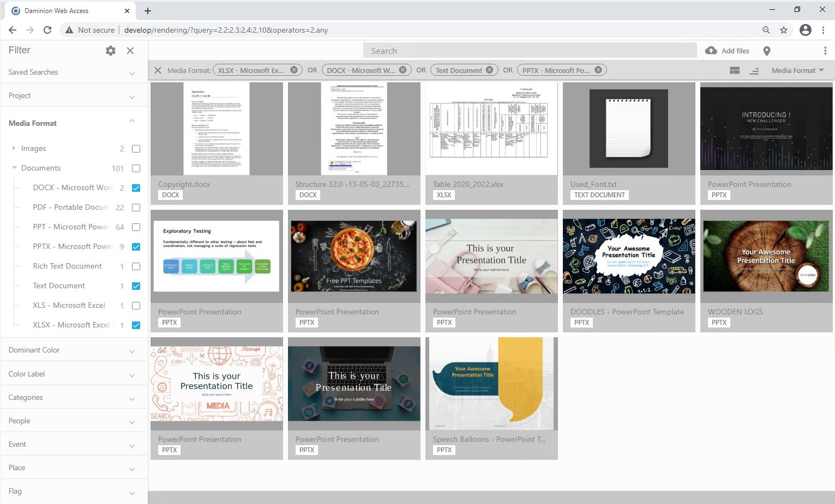Clear all filters with the X beside Media Format
The width and height of the screenshot is (835, 504).
(158, 70)
